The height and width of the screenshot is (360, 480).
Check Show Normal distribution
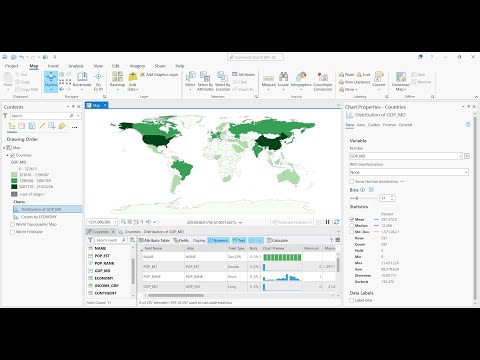pos(351,182)
